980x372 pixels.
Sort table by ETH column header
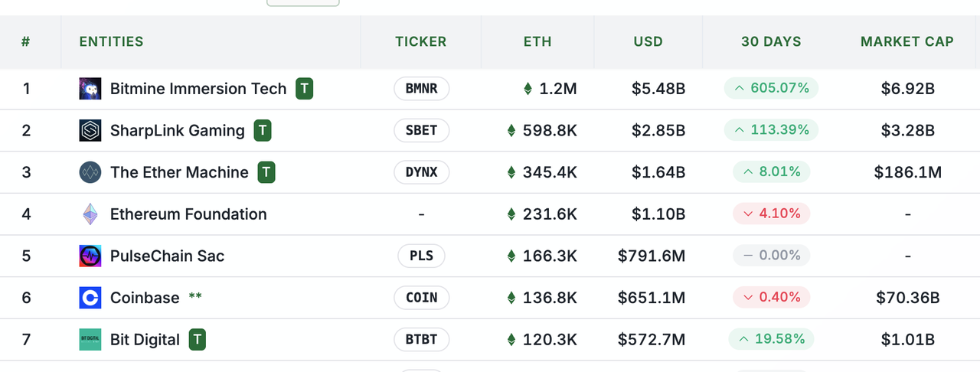[x=537, y=42]
